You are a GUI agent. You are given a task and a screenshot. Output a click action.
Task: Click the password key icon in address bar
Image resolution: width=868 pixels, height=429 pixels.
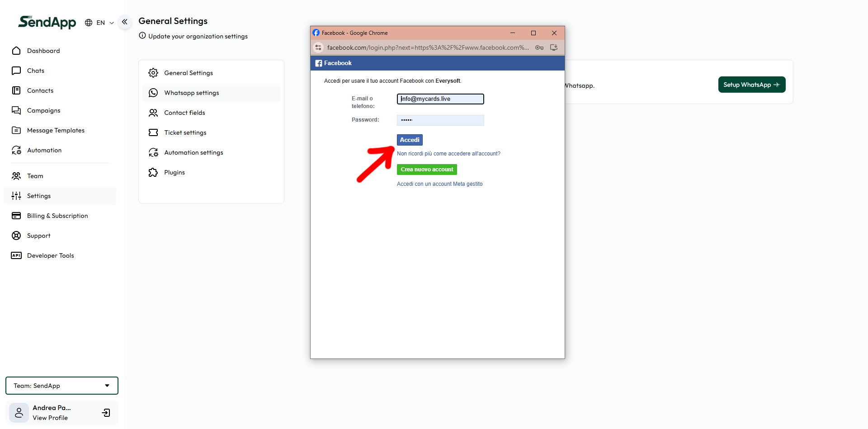click(x=539, y=47)
